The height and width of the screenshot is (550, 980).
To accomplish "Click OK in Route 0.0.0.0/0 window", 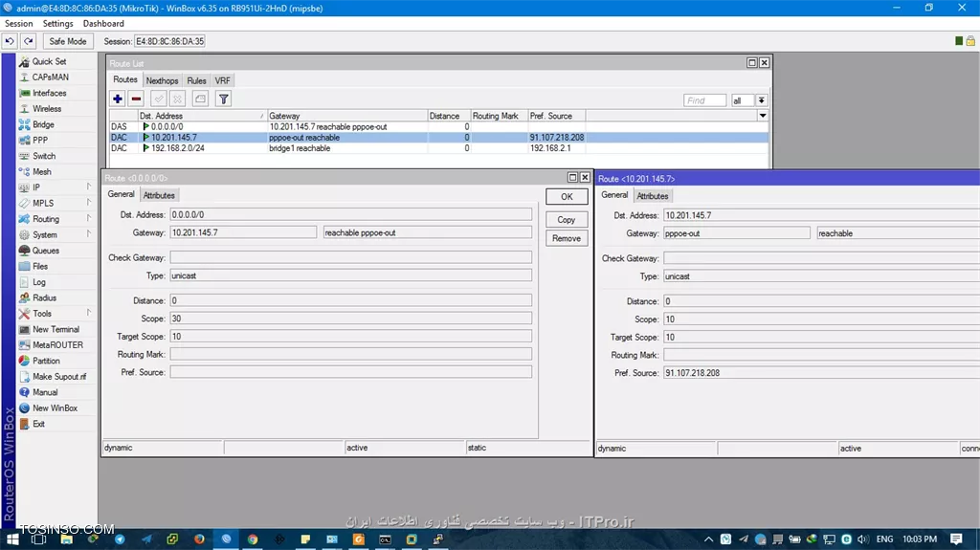I will pyautogui.click(x=567, y=197).
